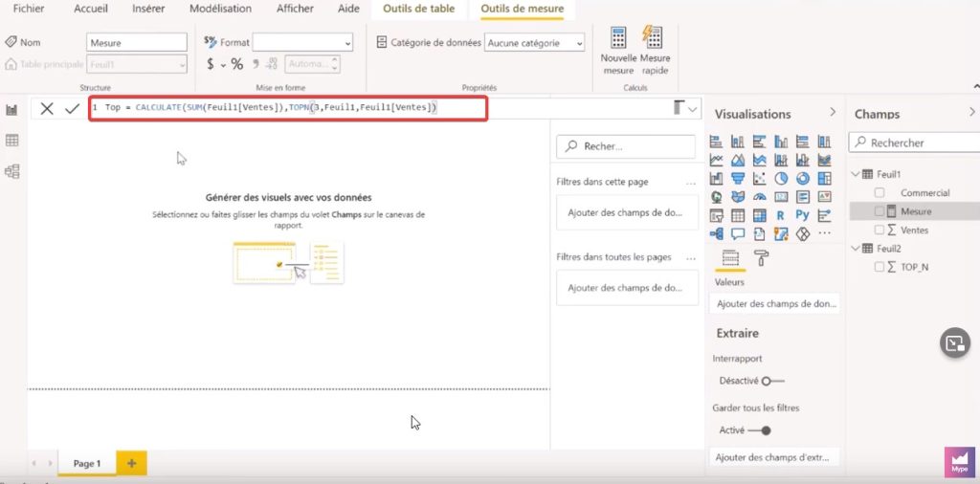This screenshot has width=980, height=484.
Task: Switch to the Fields well pane icon
Action: click(730, 258)
